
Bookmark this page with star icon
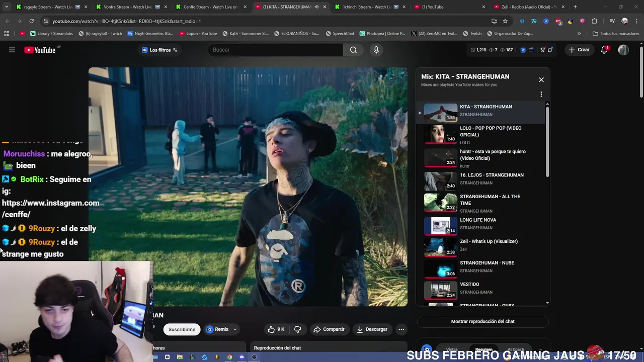(505, 21)
